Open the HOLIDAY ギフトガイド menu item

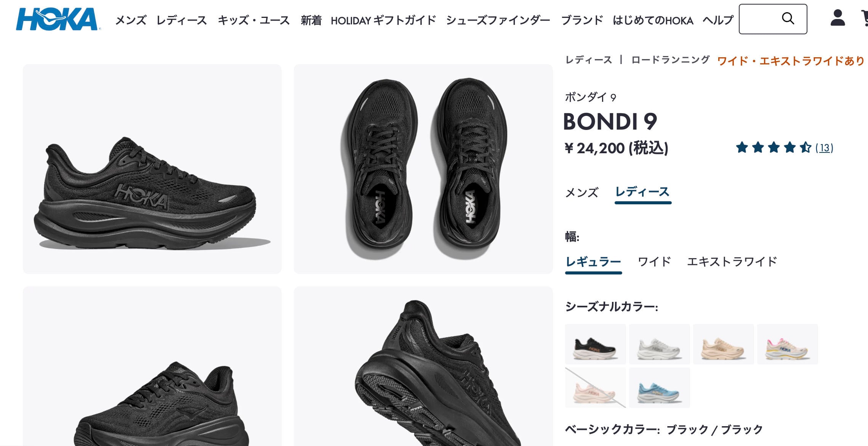click(x=383, y=20)
